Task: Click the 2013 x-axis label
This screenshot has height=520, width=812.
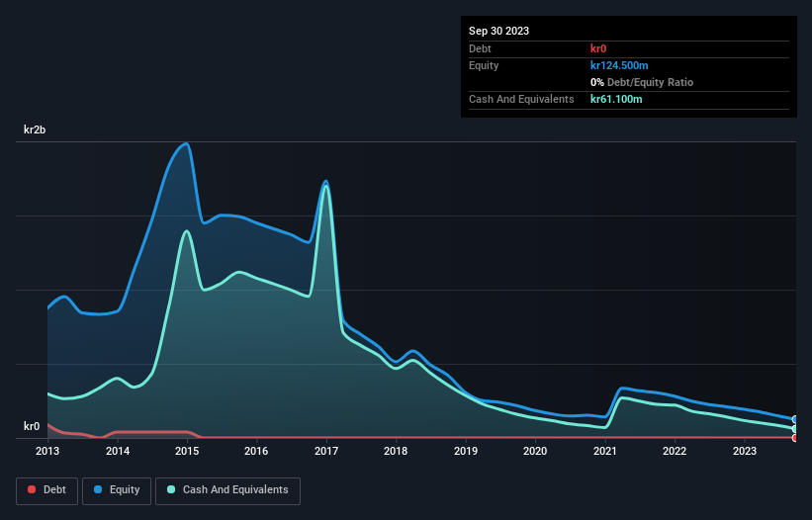Action: (47, 451)
